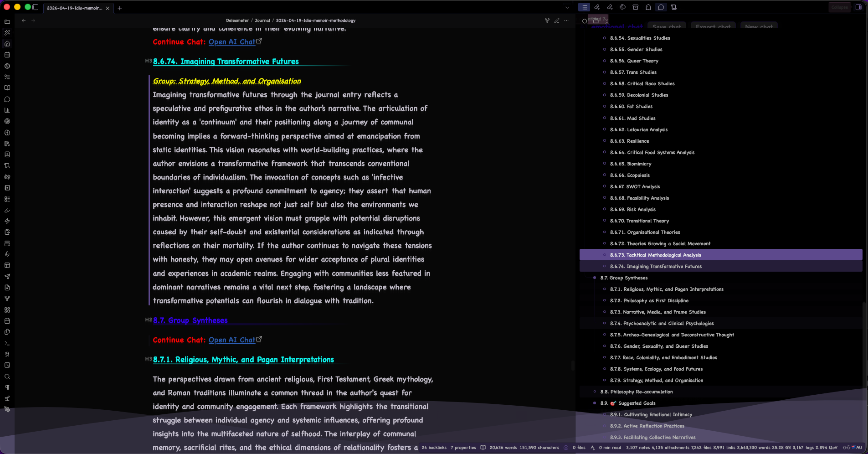Screen dimensions: 868x454
Task: Click the outline search magnifier icon
Action: pyautogui.click(x=585, y=21)
